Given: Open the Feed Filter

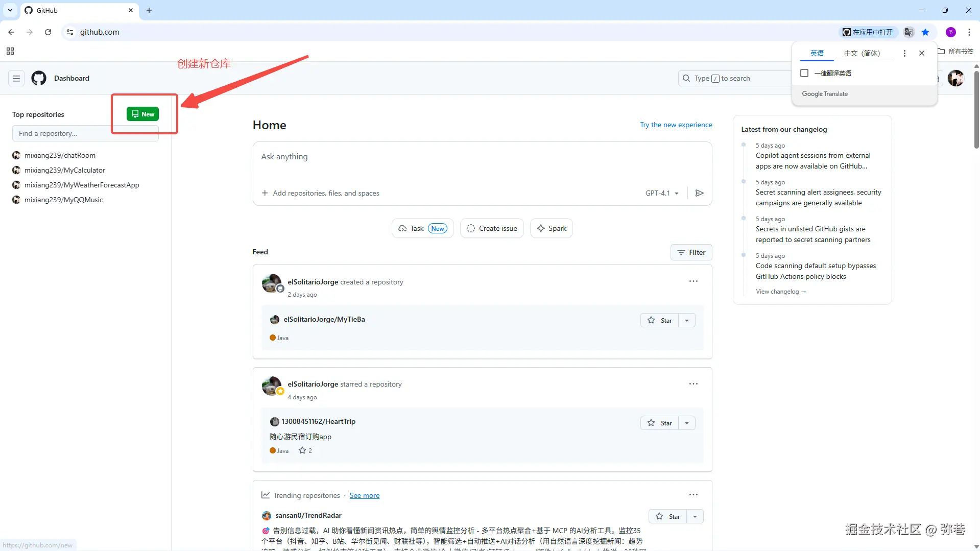Looking at the screenshot, I should coord(691,252).
